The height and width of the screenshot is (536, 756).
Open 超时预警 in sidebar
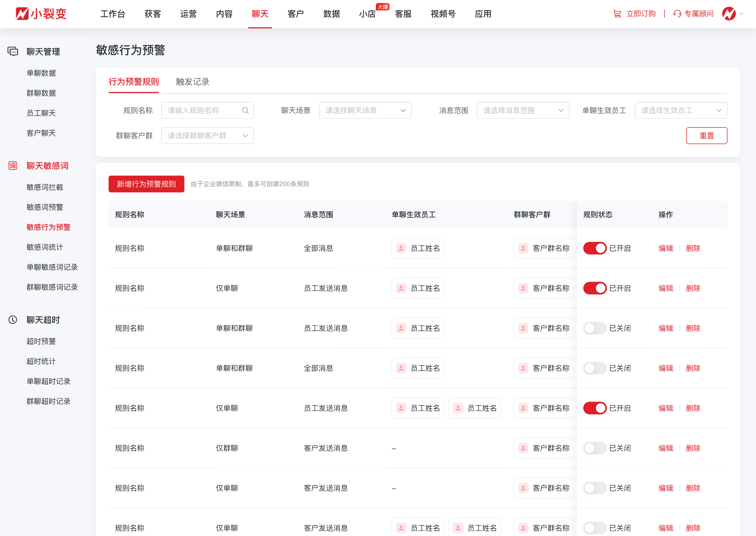point(41,342)
